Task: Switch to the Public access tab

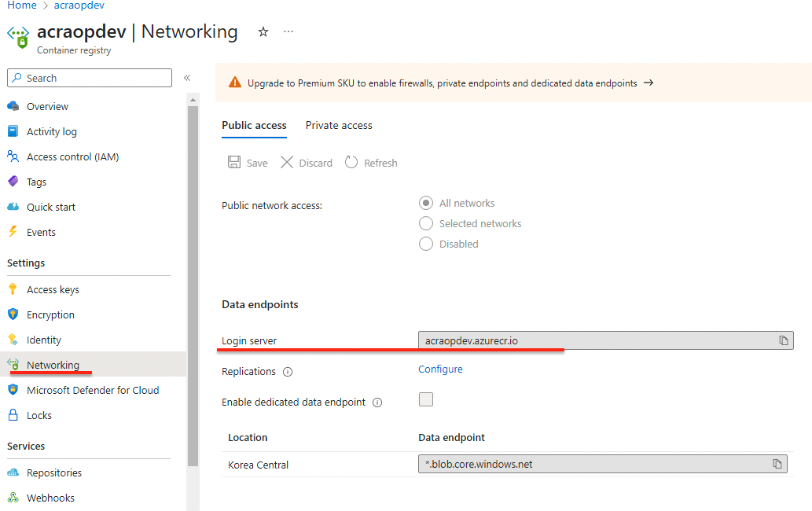Action: point(254,125)
